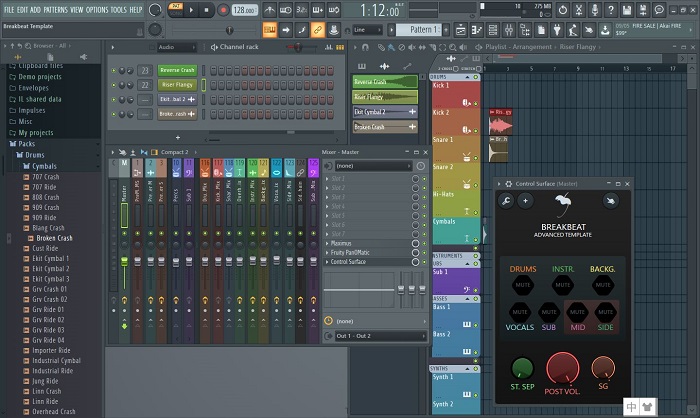
Task: Stop playback with the Stop button
Action: point(206,10)
